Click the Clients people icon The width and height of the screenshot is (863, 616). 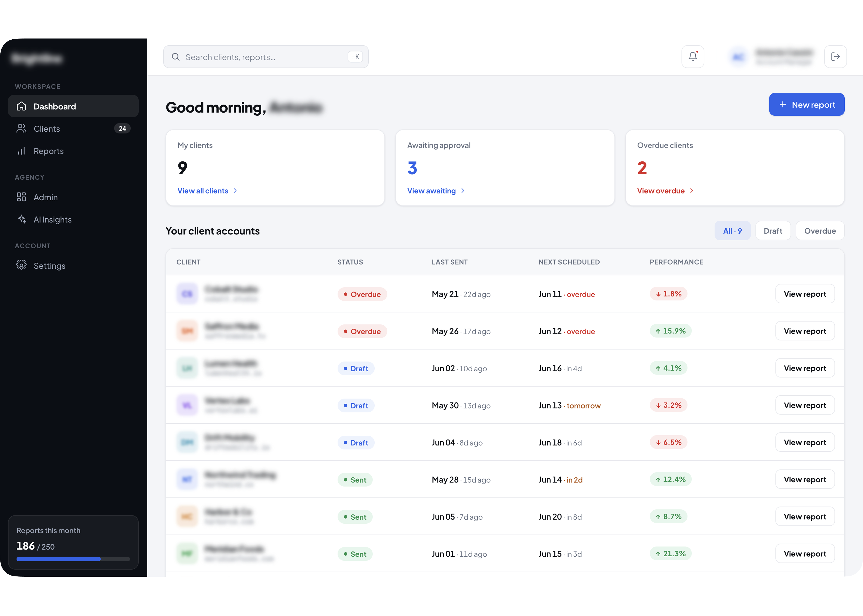(22, 129)
